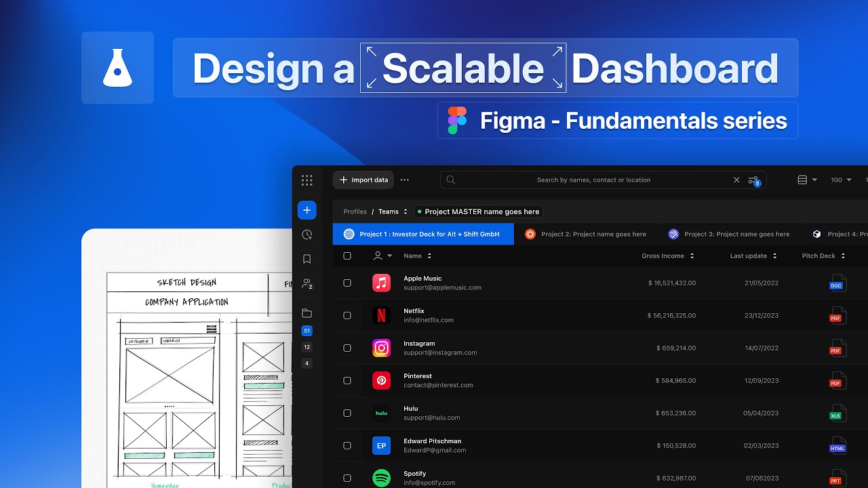Click the contact@pinterest.com email
Viewport: 868px width, 488px height.
point(438,385)
